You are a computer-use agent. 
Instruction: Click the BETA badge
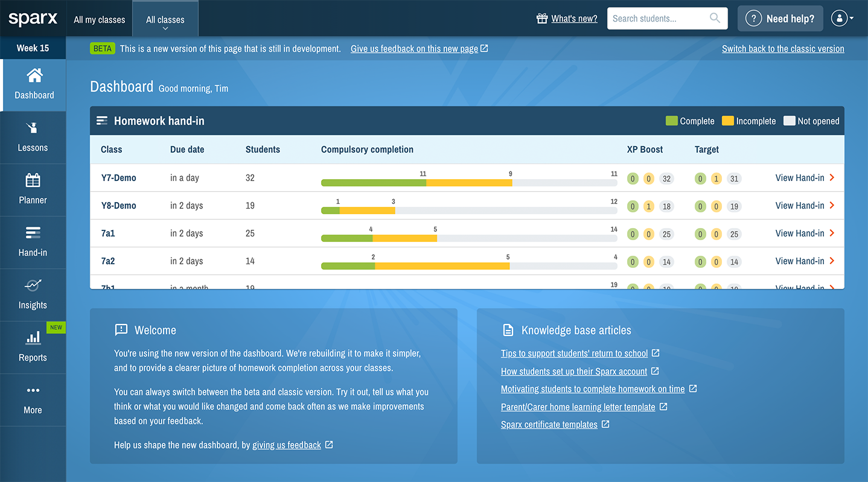(x=103, y=48)
